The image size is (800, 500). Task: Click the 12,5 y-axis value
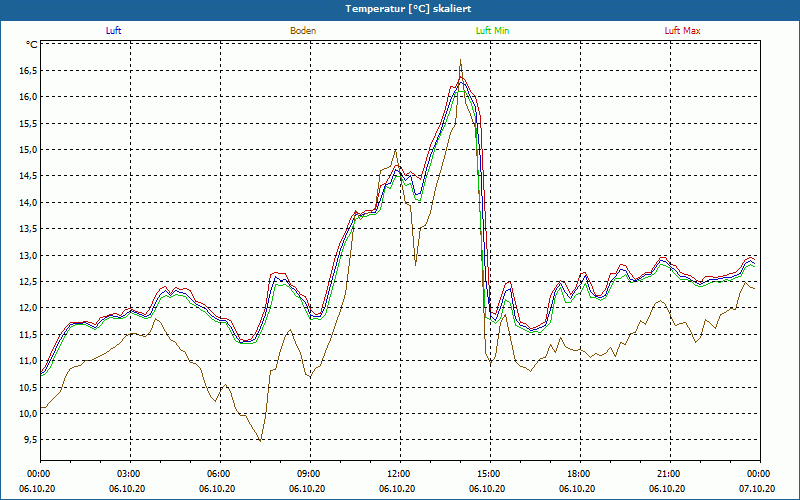[x=28, y=282]
